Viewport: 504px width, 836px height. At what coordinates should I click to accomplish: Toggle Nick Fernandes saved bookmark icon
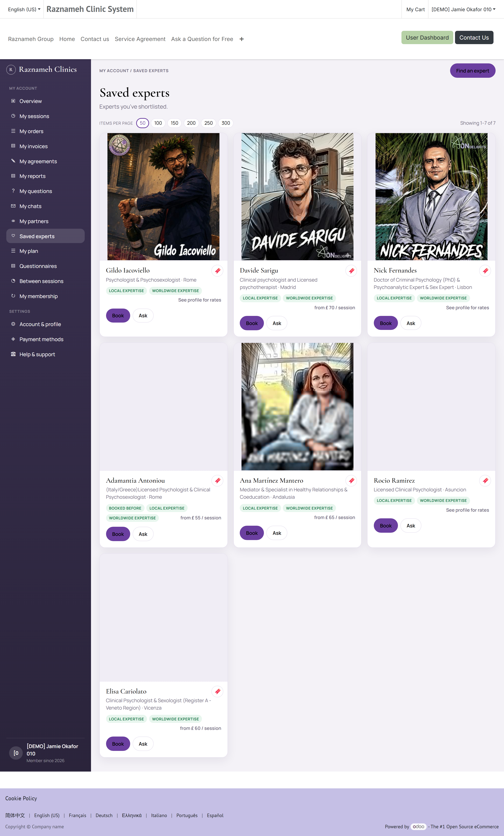(485, 271)
